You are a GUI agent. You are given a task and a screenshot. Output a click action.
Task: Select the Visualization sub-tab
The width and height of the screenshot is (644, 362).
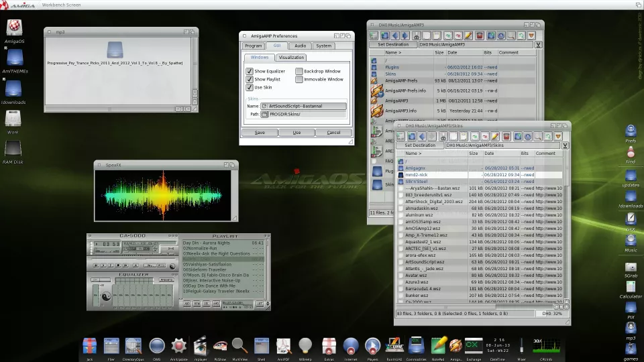click(291, 58)
